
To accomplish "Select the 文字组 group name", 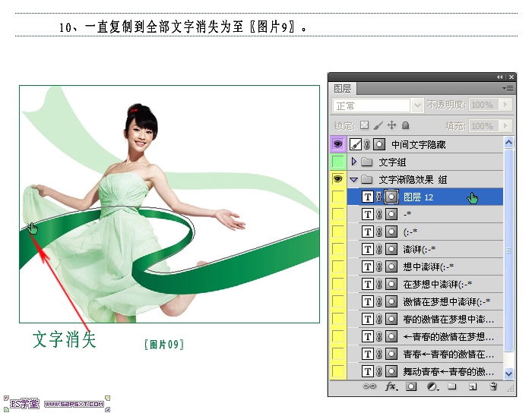I will click(x=392, y=162).
